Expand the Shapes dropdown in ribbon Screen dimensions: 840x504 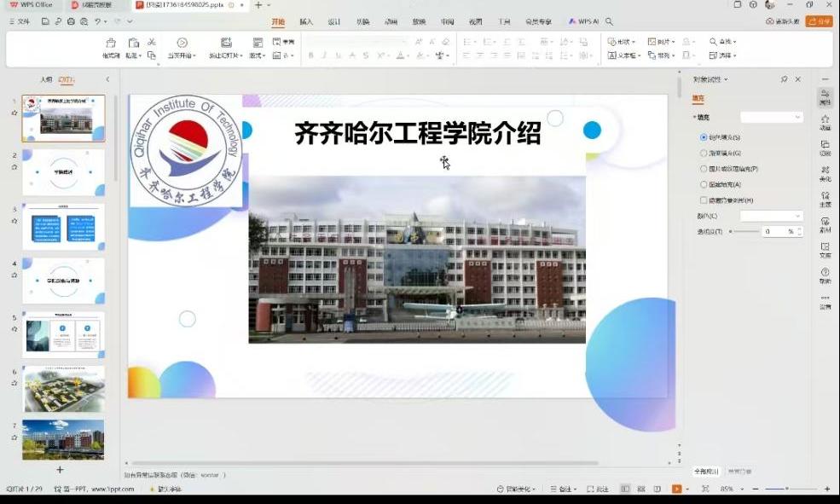[x=623, y=41]
